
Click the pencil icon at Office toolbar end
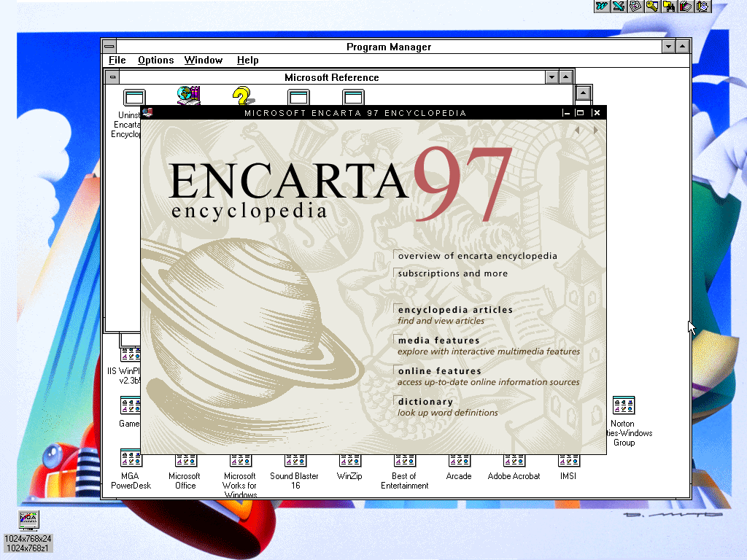pos(703,6)
